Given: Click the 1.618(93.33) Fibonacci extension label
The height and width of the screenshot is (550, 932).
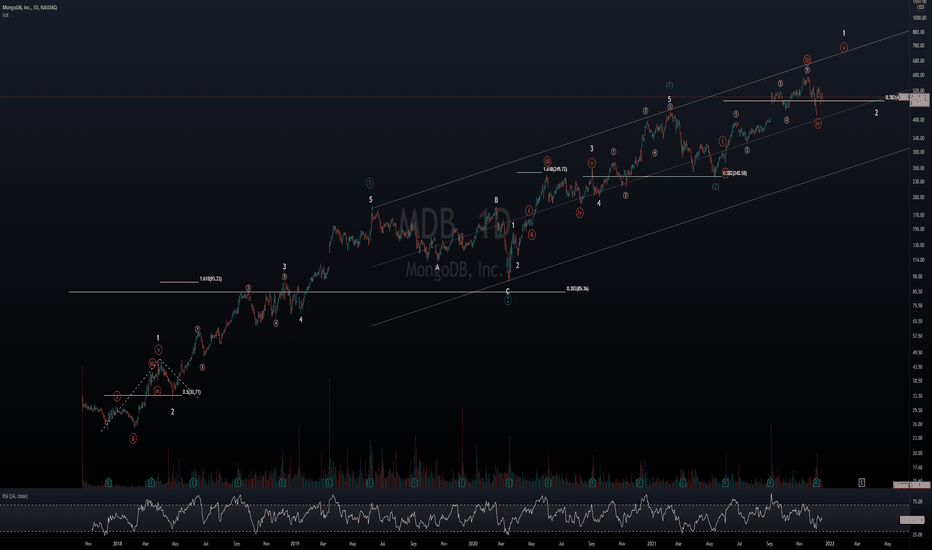Looking at the screenshot, I should (210, 279).
